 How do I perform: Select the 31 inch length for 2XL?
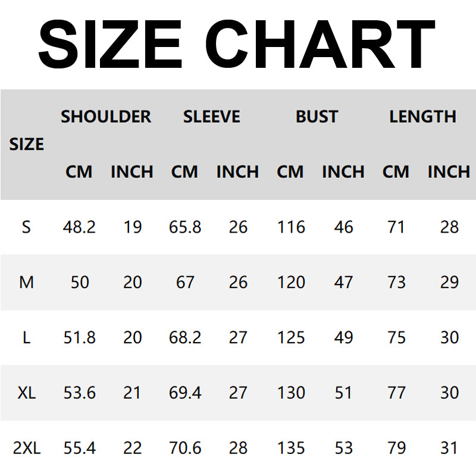click(449, 448)
